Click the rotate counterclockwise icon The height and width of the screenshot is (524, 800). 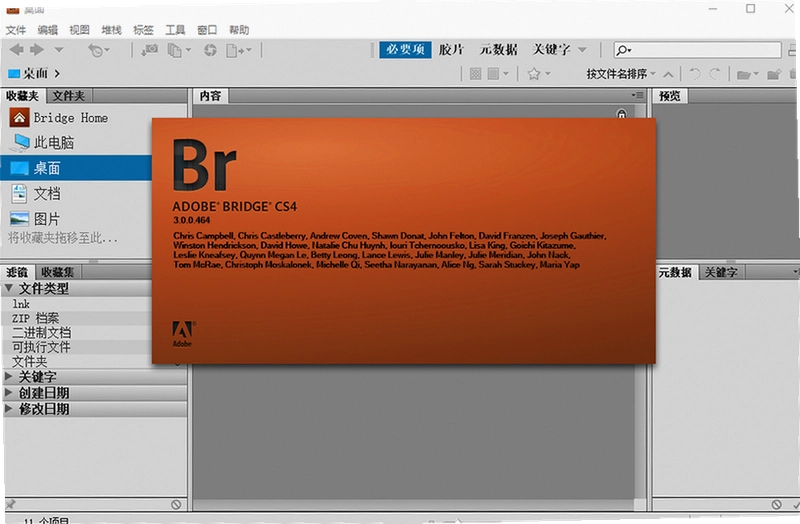[694, 74]
